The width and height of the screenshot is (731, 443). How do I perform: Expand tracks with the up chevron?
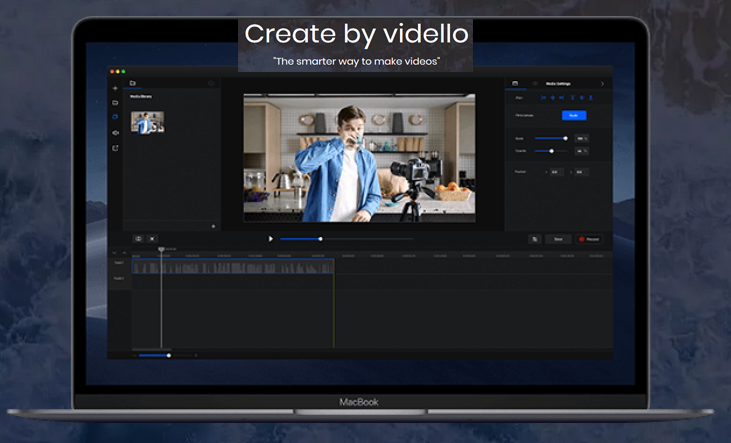point(124,253)
